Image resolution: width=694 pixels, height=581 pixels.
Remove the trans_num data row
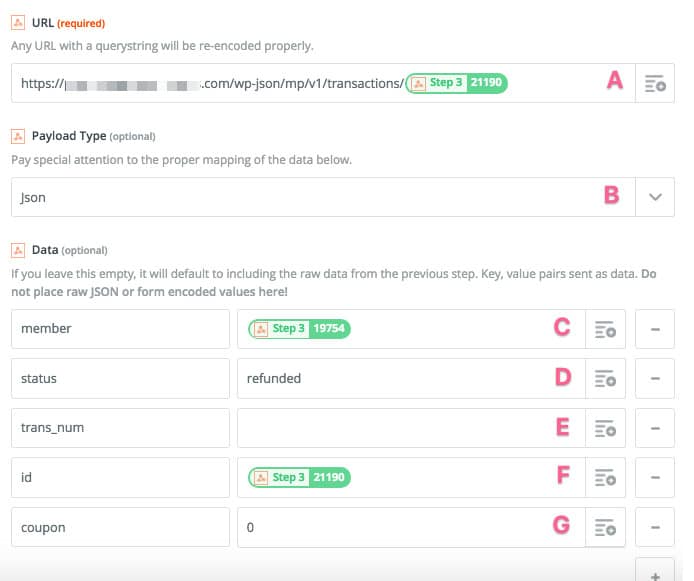(x=655, y=428)
